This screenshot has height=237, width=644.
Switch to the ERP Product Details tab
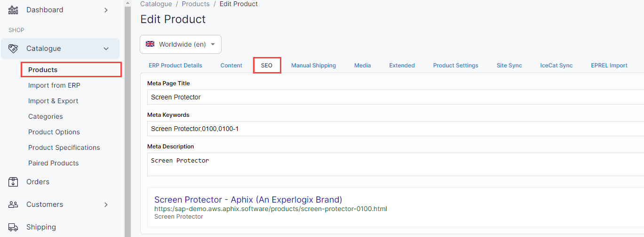[175, 65]
